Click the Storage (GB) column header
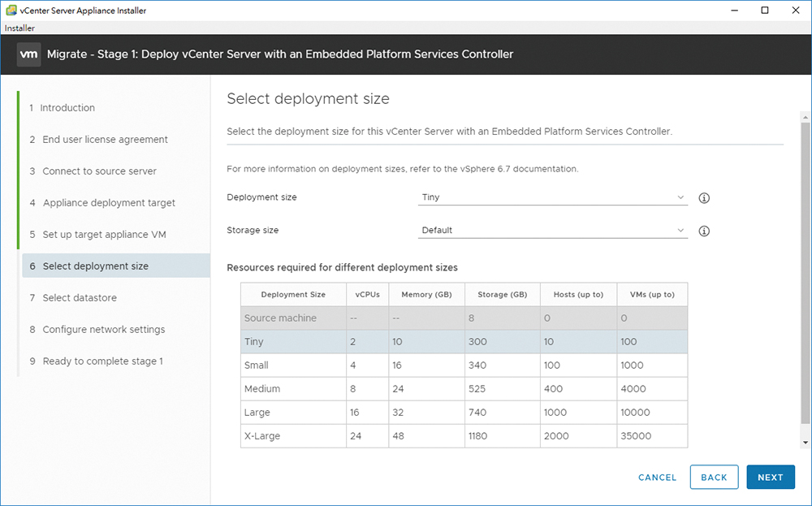 503,295
